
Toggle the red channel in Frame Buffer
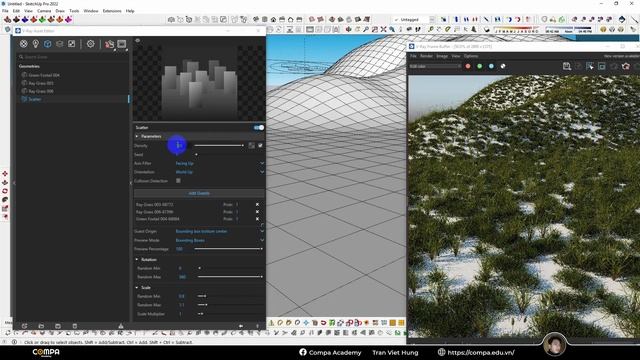[x=468, y=66]
